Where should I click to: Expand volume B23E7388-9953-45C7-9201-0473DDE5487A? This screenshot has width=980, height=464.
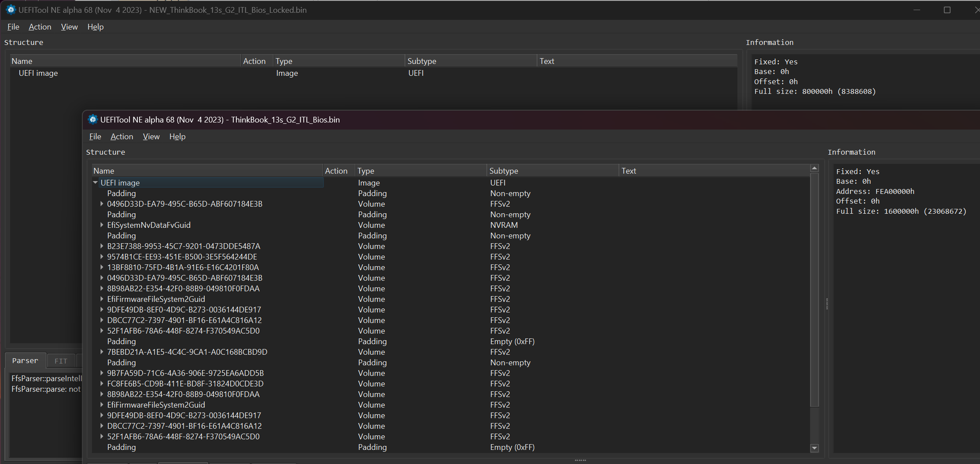(x=102, y=246)
